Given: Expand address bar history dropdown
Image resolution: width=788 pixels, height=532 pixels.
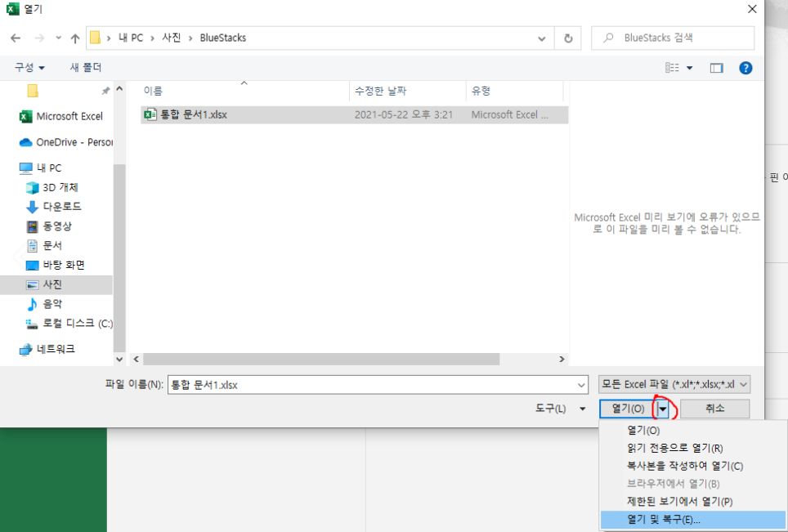Looking at the screenshot, I should coord(542,38).
